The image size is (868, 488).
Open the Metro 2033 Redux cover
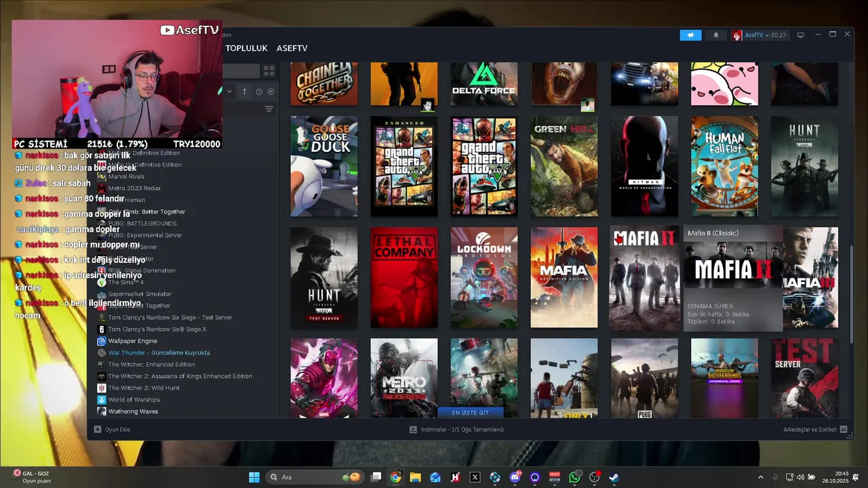click(404, 378)
